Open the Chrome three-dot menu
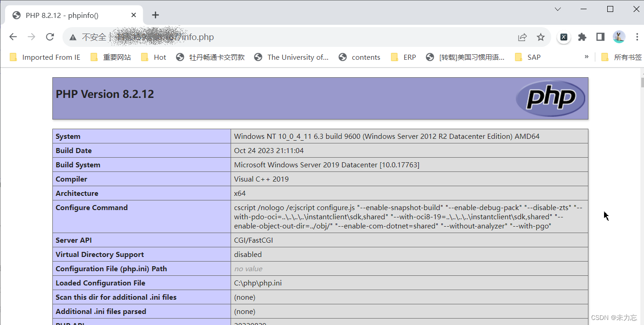The height and width of the screenshot is (325, 644). (637, 37)
